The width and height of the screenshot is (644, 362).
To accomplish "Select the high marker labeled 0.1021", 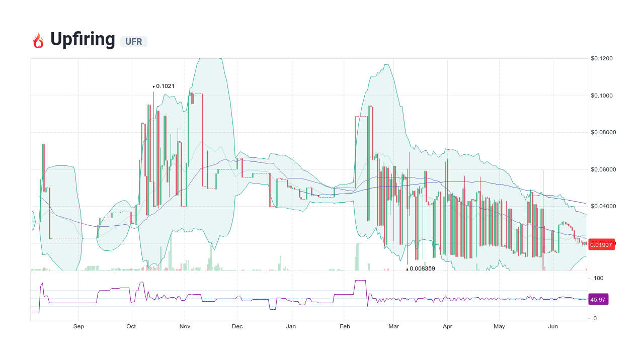I will tap(164, 86).
